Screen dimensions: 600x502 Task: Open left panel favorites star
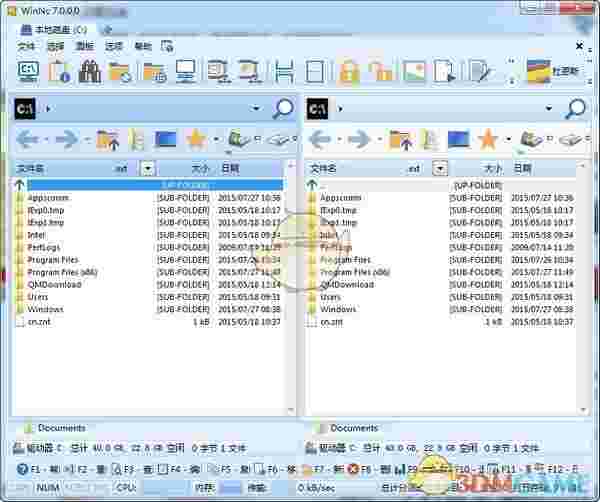coord(196,139)
